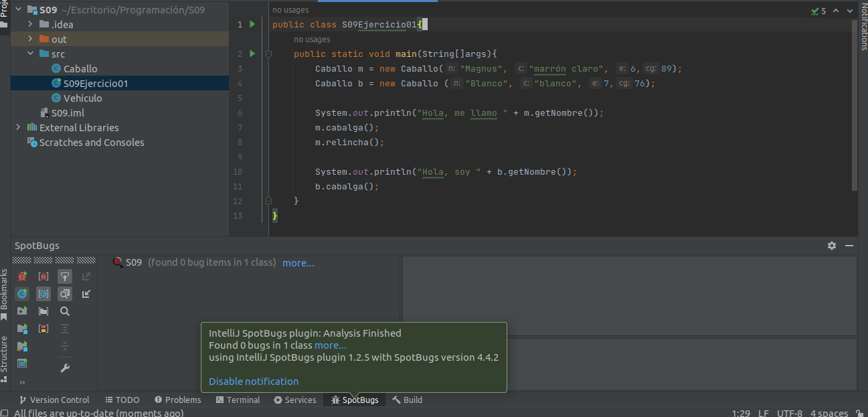Image resolution: width=868 pixels, height=417 pixels.
Task: Toggle group by package option
Action: 44,311
